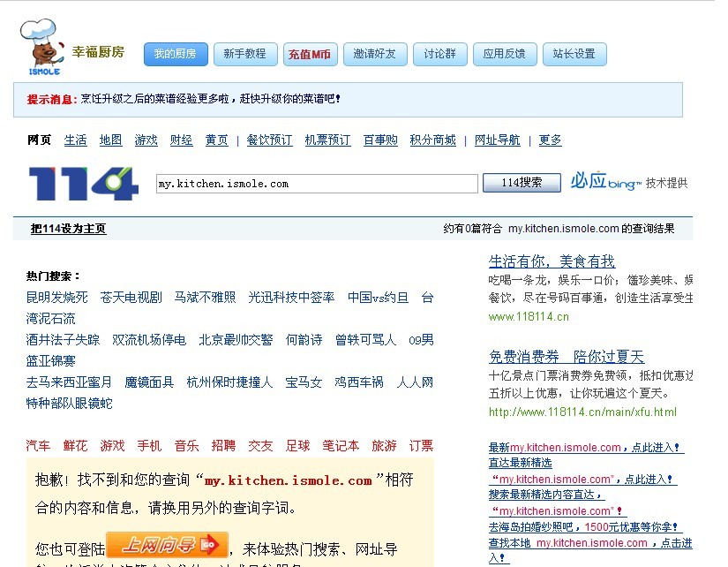Image resolution: width=728 pixels, height=567 pixels.
Task: Select the 地图 search category
Action: (110, 140)
